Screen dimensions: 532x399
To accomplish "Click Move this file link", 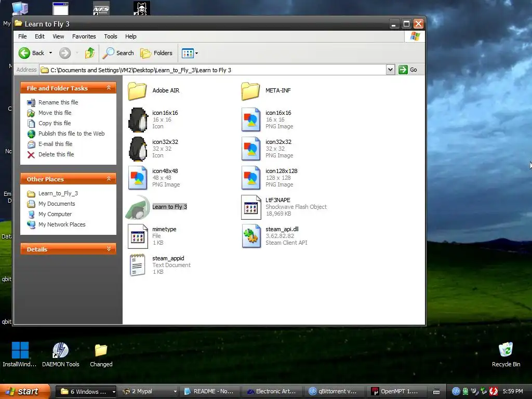I will [55, 113].
